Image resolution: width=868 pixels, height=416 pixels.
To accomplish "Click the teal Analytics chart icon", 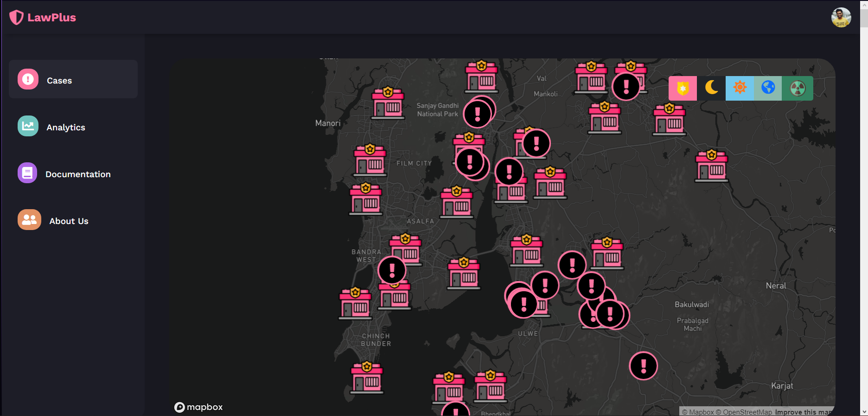I will (28, 126).
